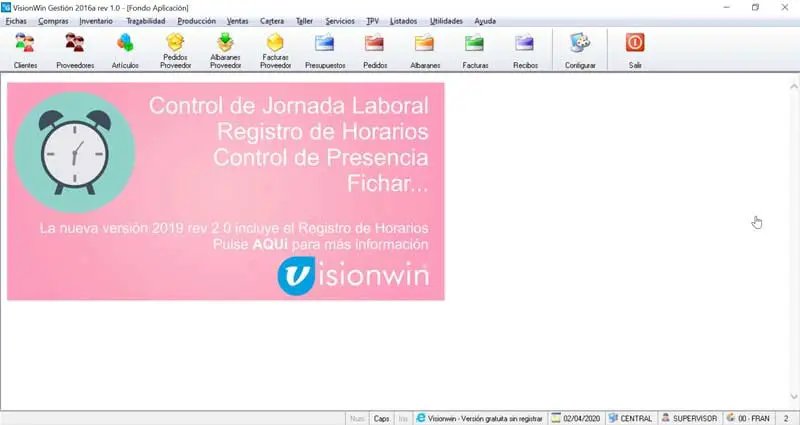This screenshot has width=800, height=425.
Task: Click the scrollbar down arrow
Action: (793, 396)
